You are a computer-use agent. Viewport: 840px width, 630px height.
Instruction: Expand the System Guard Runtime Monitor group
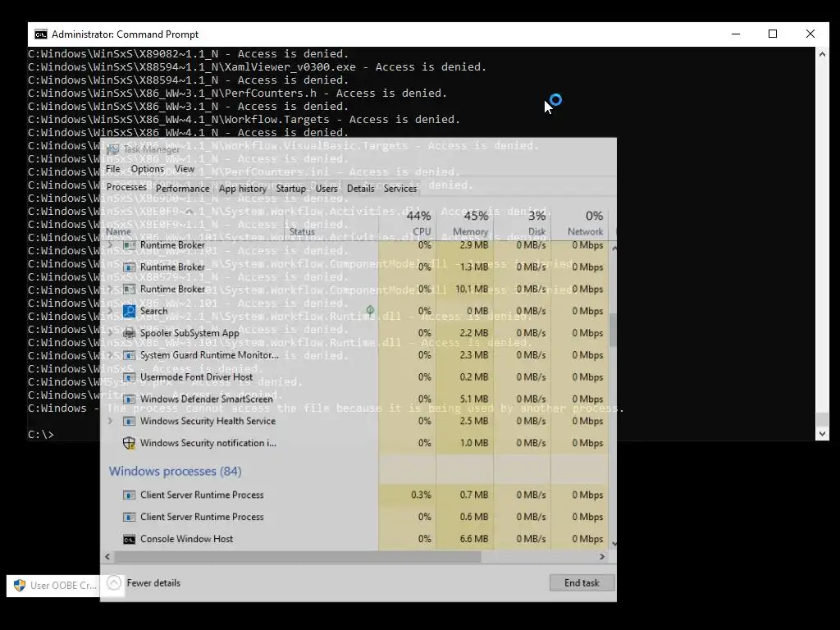[x=111, y=355]
